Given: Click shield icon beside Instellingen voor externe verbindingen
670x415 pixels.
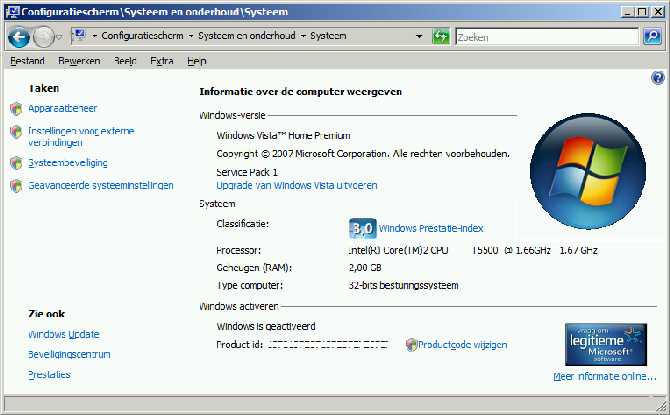Looking at the screenshot, I should click(x=16, y=132).
